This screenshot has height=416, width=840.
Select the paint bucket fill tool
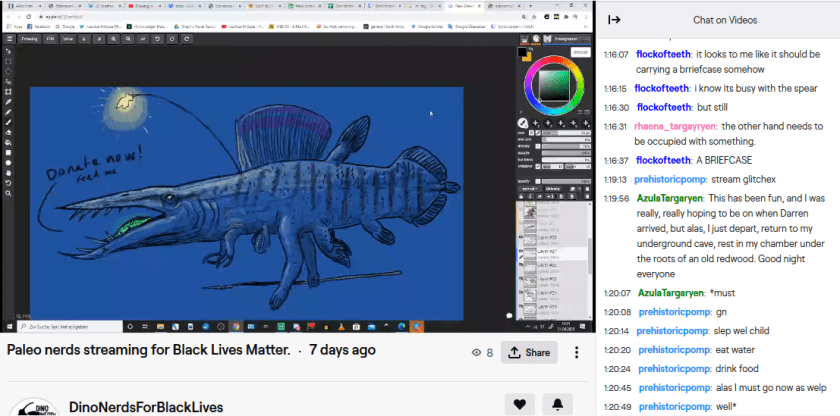(8, 142)
